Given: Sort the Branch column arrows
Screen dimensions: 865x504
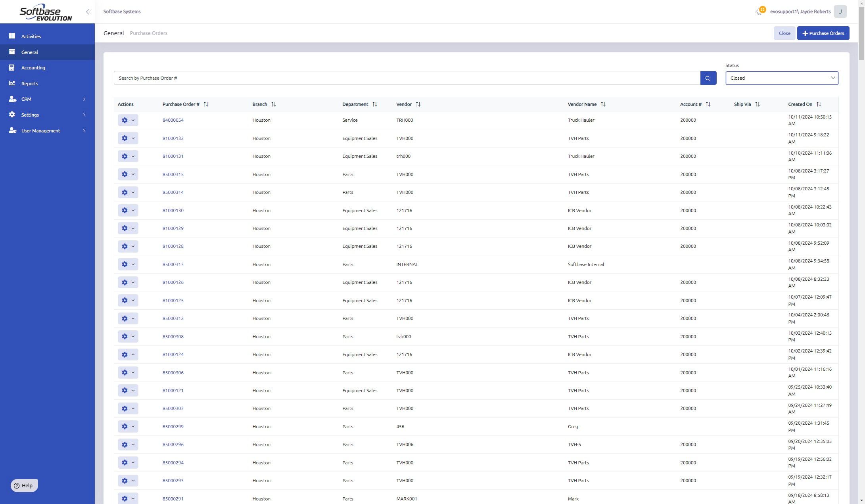Looking at the screenshot, I should [x=273, y=104].
